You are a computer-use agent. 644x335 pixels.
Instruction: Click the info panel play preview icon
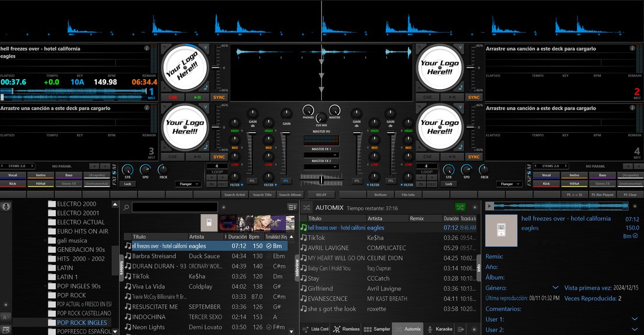click(x=489, y=206)
